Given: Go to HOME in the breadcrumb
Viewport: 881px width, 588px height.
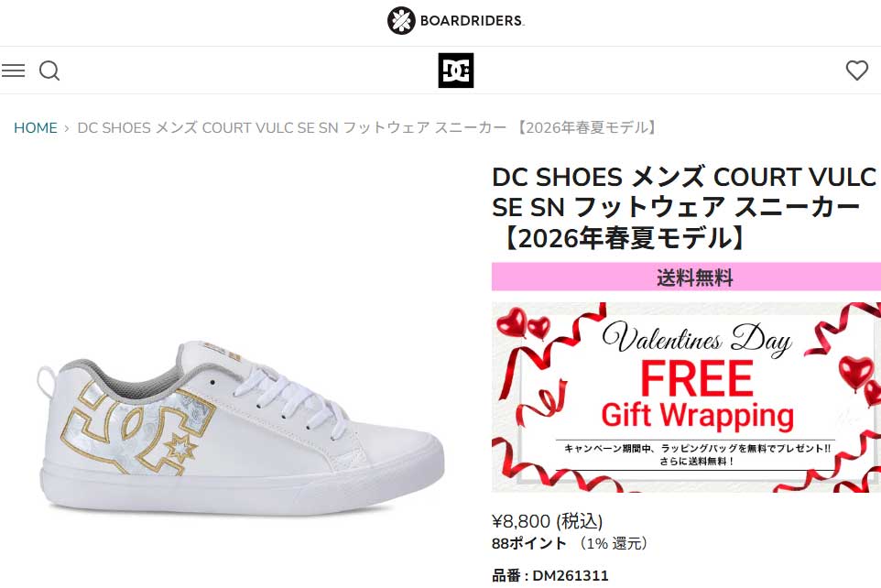Looking at the screenshot, I should coord(36,127).
